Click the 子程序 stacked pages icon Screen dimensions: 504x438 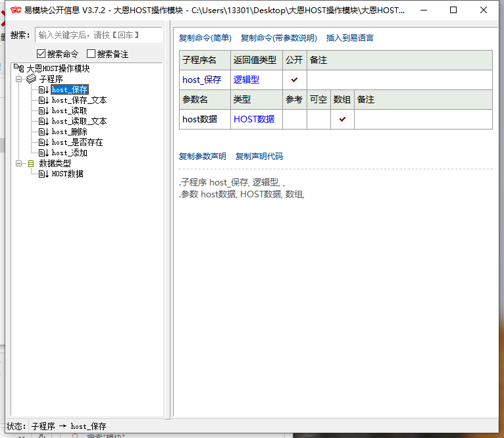tap(31, 79)
